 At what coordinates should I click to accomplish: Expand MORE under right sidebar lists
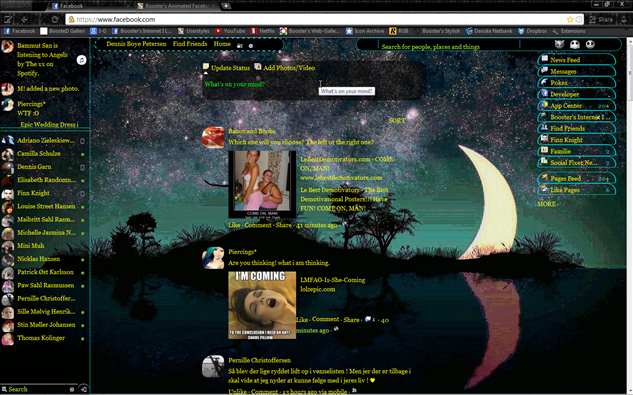click(x=547, y=204)
